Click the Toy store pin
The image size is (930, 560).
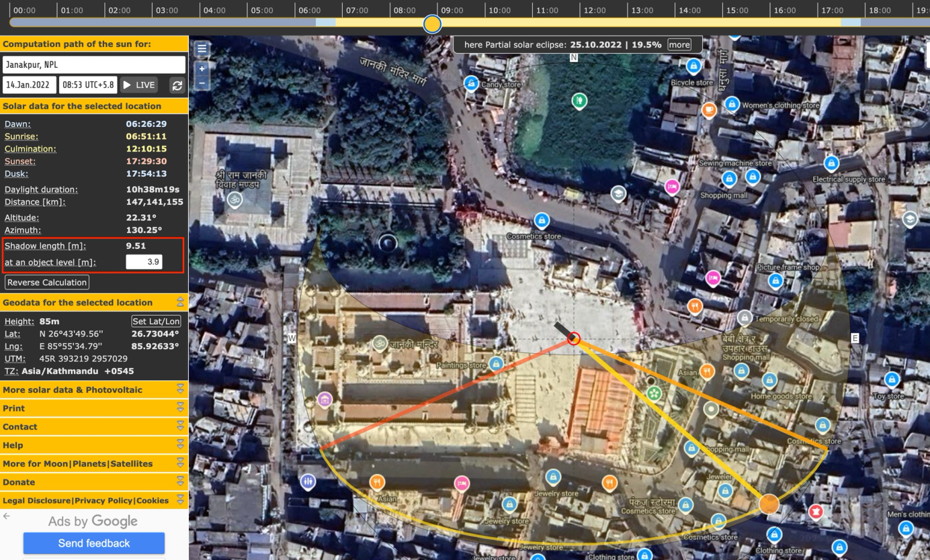click(x=892, y=379)
